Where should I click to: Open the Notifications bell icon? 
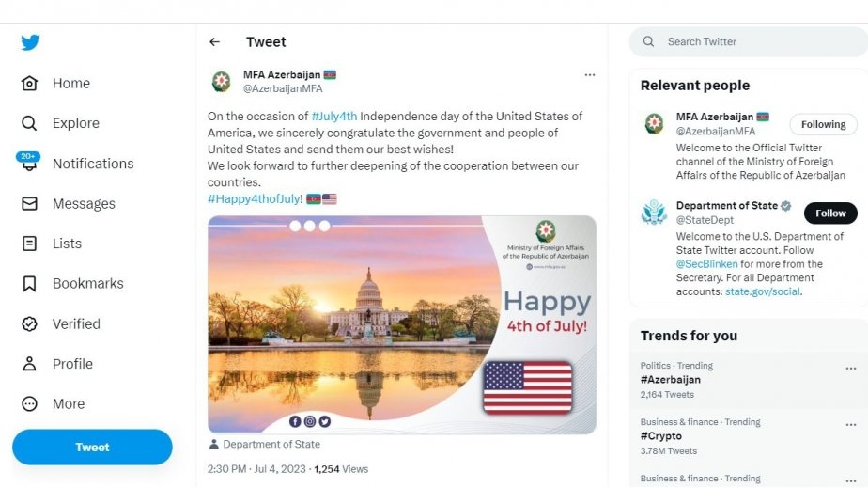[29, 163]
